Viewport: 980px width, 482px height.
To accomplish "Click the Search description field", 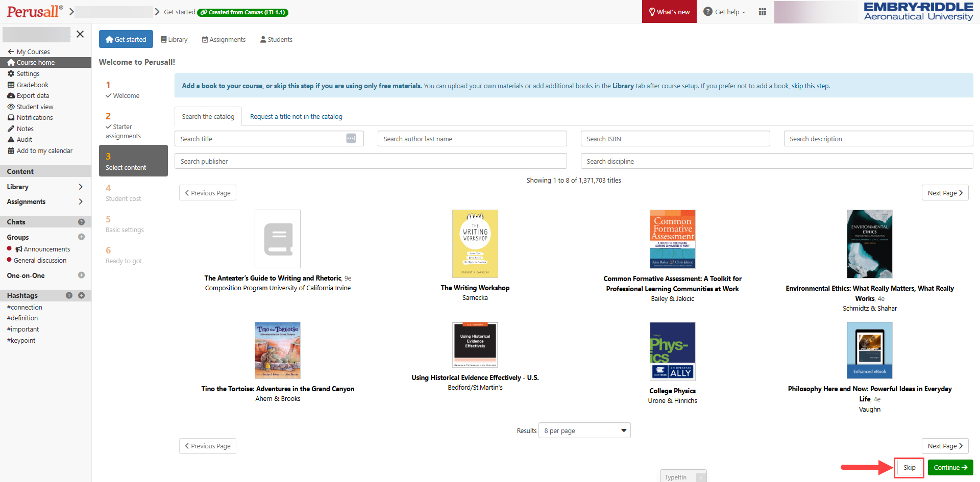I will click(x=878, y=139).
